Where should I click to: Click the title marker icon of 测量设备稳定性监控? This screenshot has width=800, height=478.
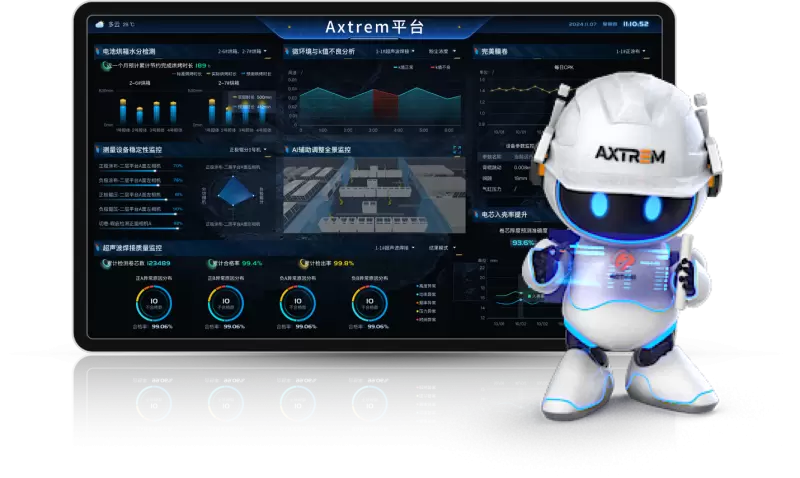(x=96, y=149)
